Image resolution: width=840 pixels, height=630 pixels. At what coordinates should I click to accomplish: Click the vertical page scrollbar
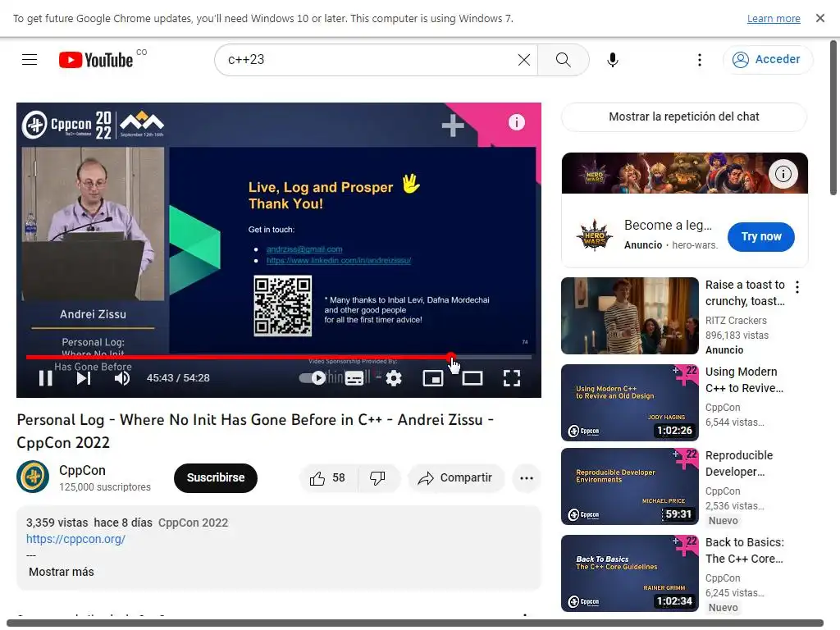[833, 118]
